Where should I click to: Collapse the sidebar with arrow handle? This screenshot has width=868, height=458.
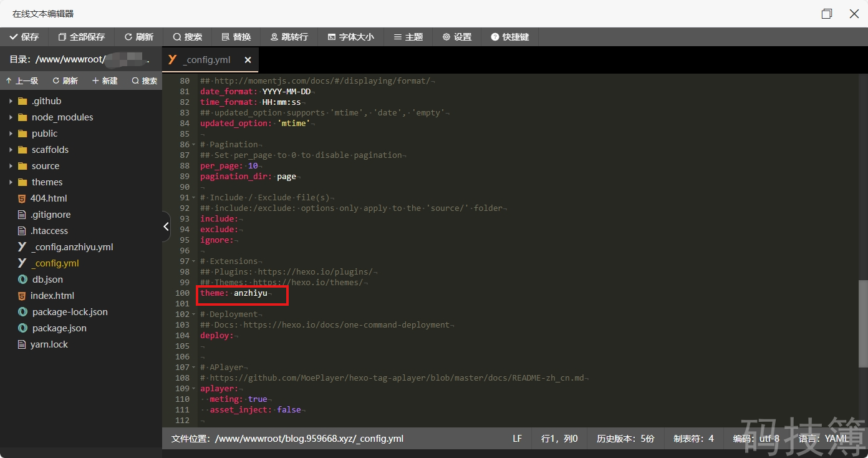166,227
